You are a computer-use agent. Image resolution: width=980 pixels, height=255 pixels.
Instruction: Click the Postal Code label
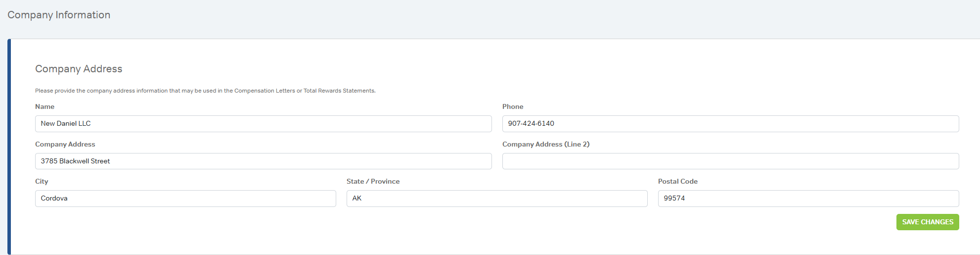677,182
